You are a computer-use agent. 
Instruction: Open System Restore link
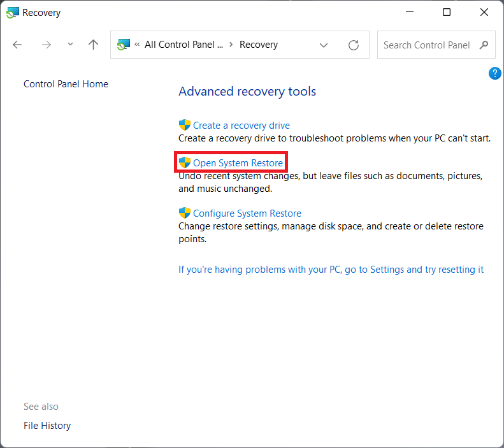tap(238, 163)
